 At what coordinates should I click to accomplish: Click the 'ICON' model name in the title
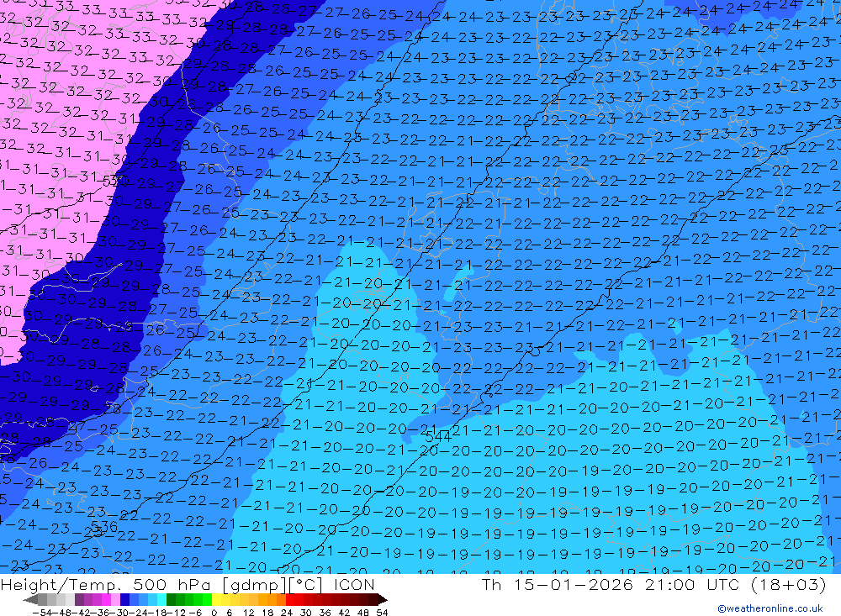354,584
